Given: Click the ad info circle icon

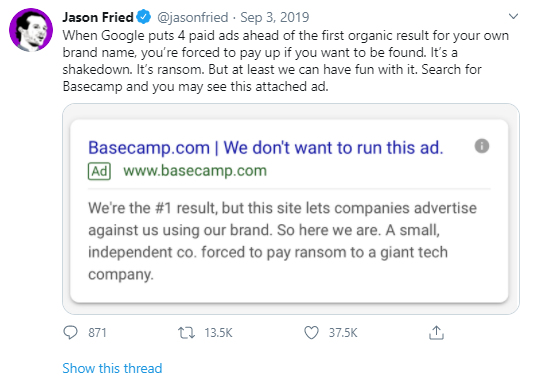Looking at the screenshot, I should click(x=482, y=146).
